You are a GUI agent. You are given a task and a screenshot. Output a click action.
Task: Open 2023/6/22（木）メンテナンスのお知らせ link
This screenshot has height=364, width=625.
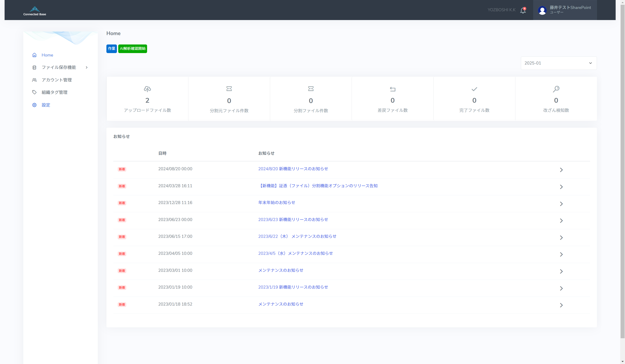[297, 236]
